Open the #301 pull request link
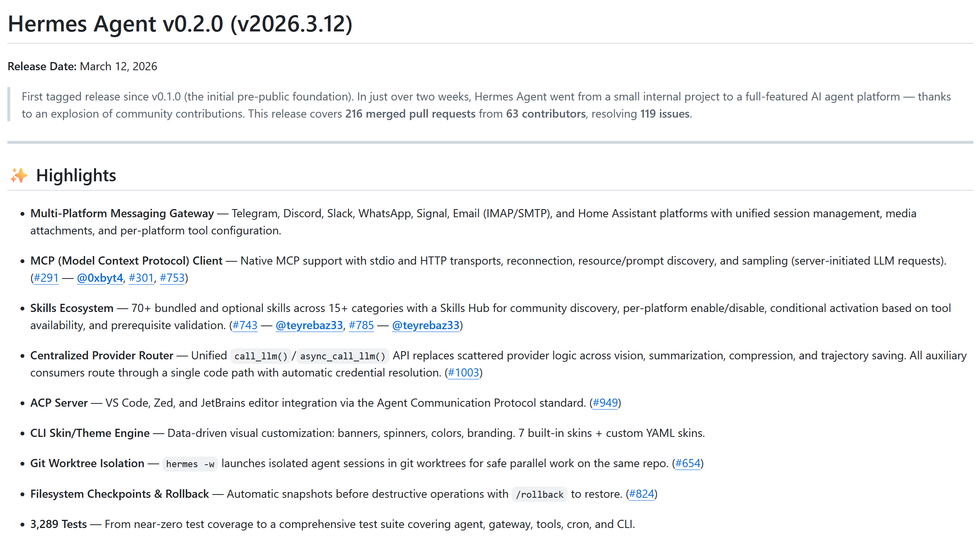This screenshot has height=548, width=980. click(x=141, y=278)
